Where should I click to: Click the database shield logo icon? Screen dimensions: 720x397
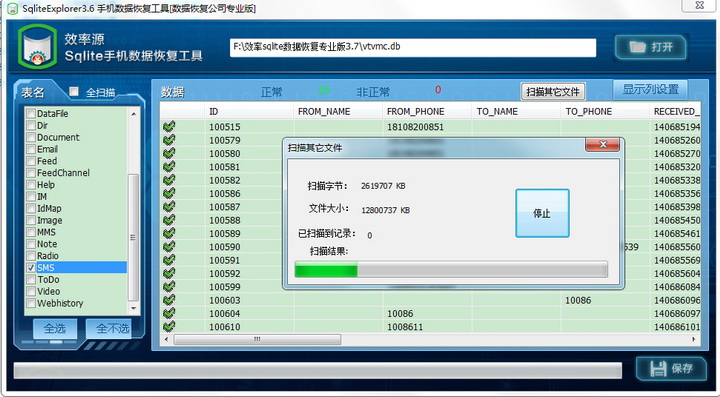38,47
